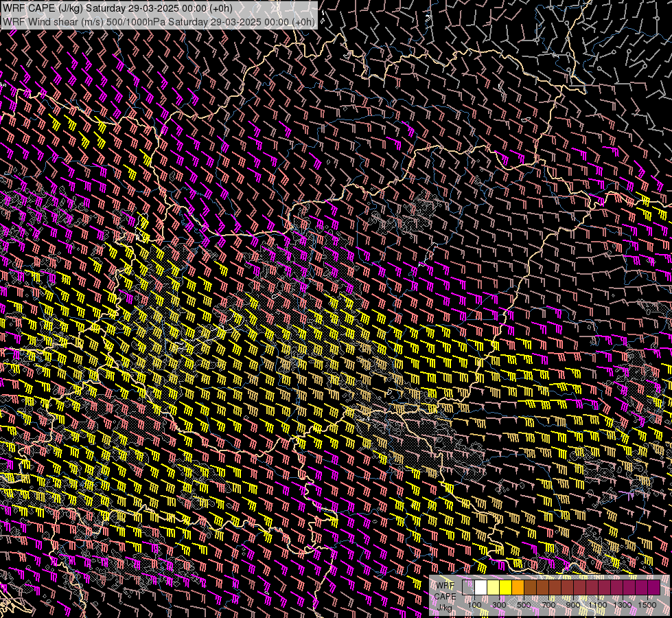Click the legend value 300
The image size is (672, 618).
499,605
